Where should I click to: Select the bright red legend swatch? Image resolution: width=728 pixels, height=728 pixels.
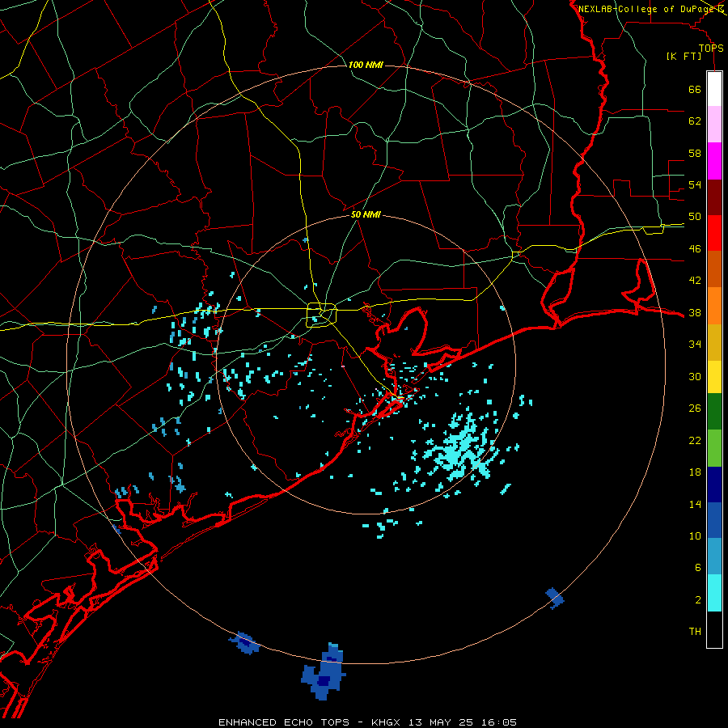click(x=714, y=233)
